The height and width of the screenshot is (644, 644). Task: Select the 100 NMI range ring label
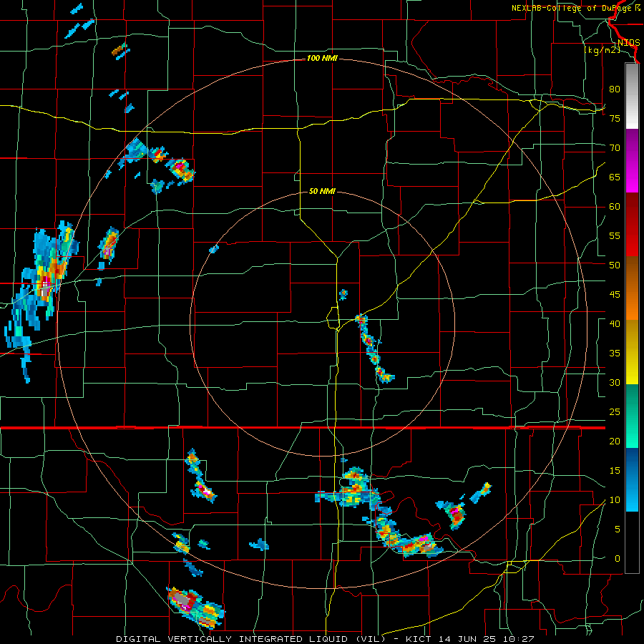coord(322,59)
